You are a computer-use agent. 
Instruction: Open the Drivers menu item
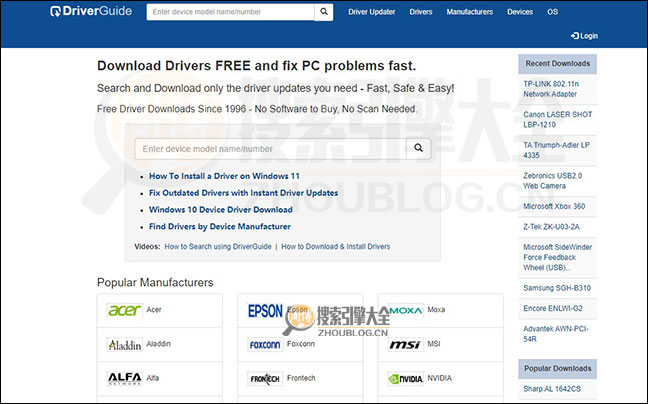click(x=421, y=12)
